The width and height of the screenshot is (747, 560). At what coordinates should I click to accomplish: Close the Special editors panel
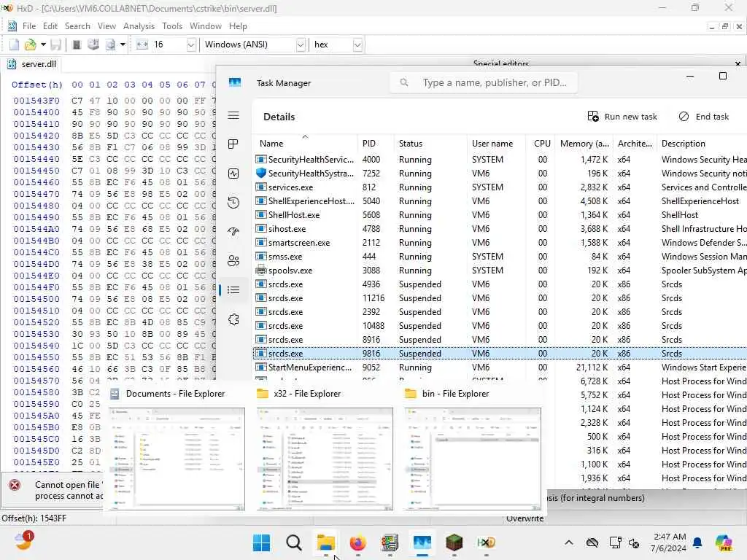(x=738, y=64)
